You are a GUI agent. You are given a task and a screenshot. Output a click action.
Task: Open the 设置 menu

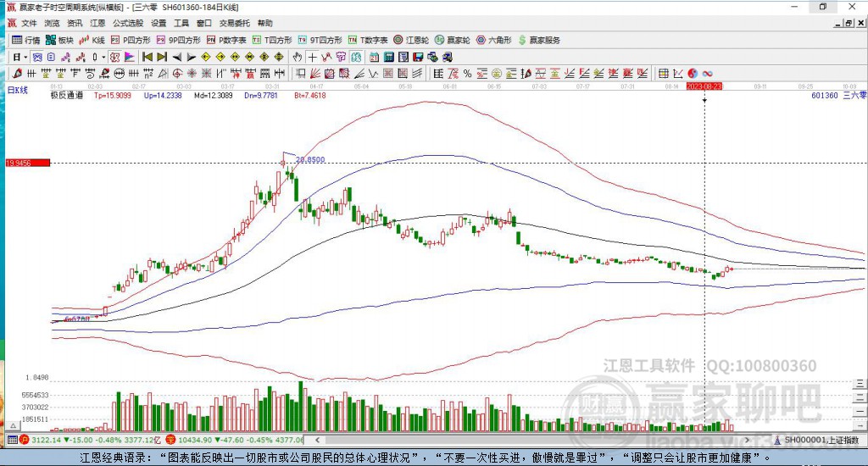[x=159, y=23]
